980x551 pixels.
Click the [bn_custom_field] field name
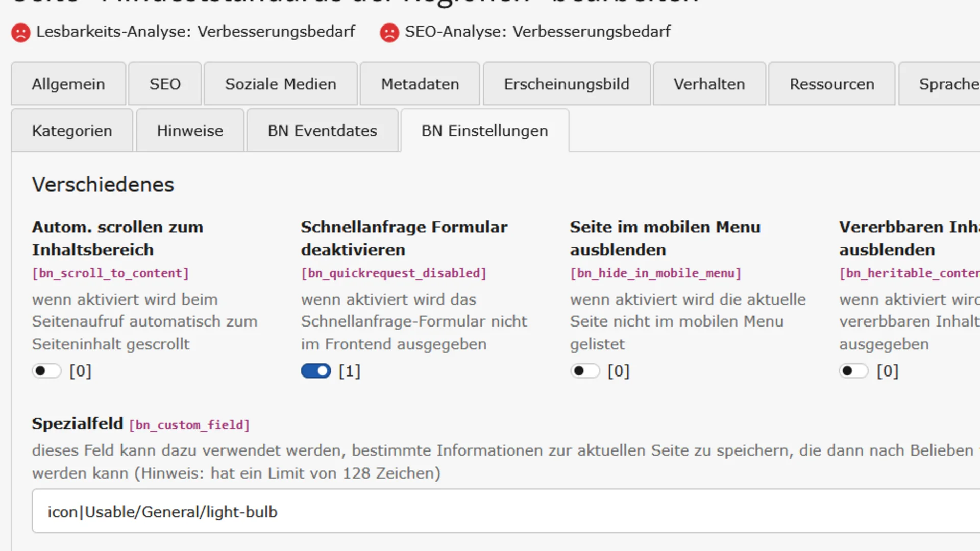[x=189, y=425]
